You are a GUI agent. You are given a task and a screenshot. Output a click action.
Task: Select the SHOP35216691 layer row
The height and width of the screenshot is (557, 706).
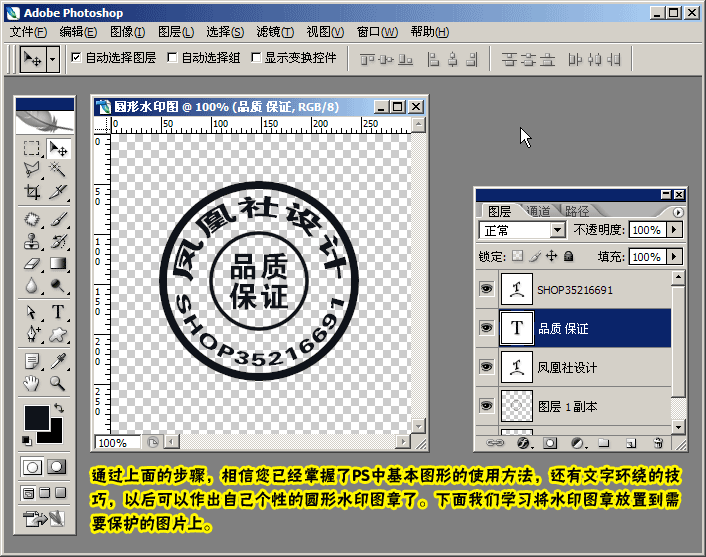click(585, 289)
